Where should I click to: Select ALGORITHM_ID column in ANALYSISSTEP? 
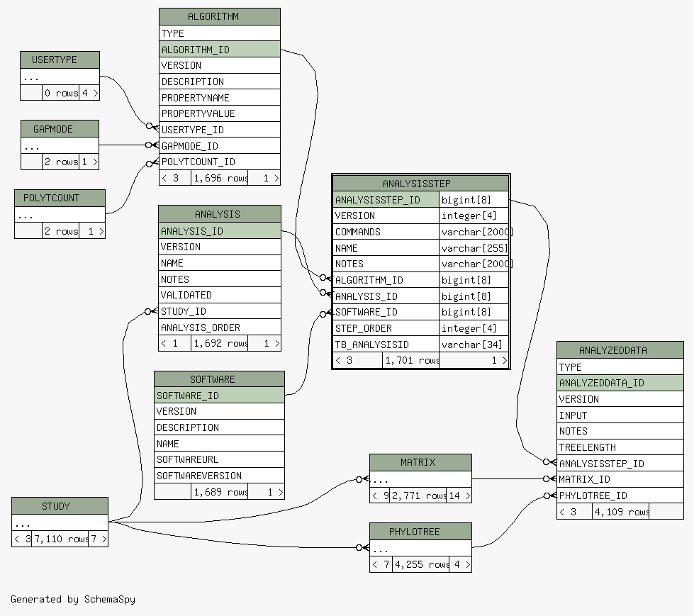[386, 280]
